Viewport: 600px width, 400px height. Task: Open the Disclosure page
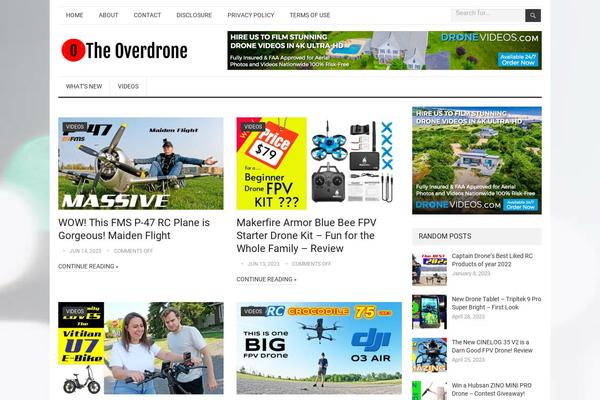[x=194, y=15]
